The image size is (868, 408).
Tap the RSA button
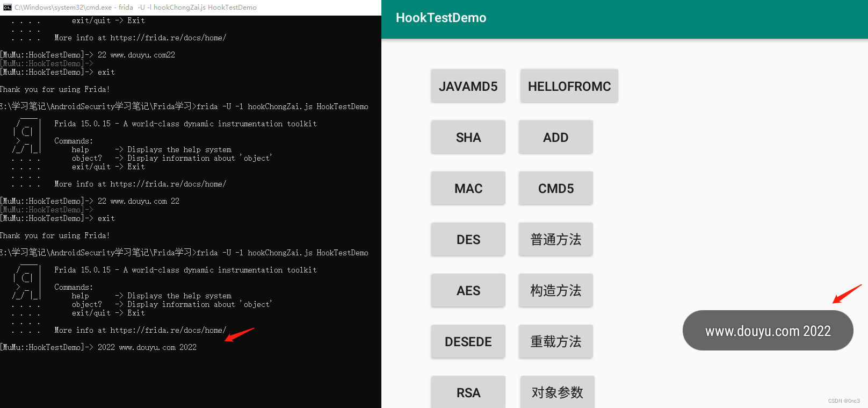point(468,392)
